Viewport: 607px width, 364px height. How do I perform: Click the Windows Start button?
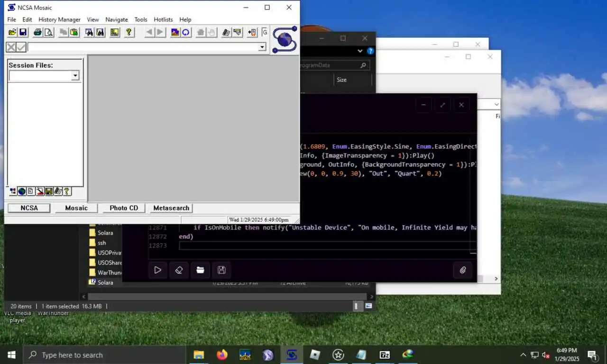coord(11,355)
